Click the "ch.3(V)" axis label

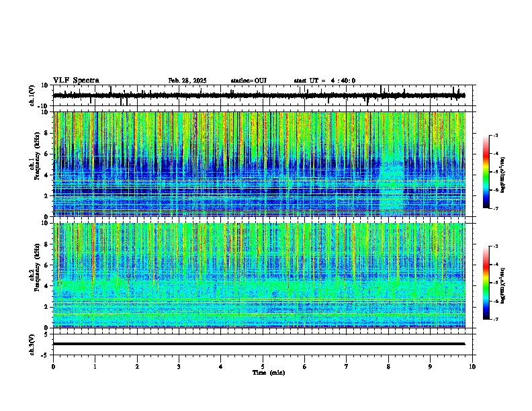click(32, 345)
